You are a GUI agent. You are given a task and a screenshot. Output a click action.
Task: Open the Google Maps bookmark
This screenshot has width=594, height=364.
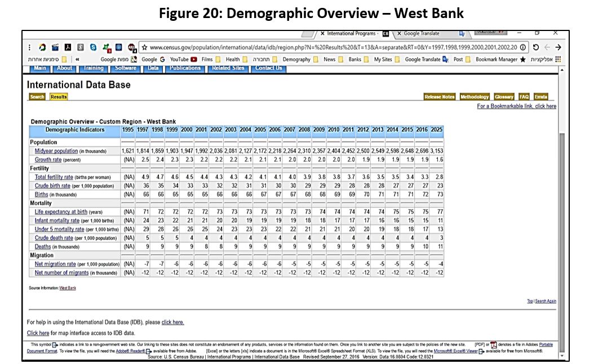point(118,59)
